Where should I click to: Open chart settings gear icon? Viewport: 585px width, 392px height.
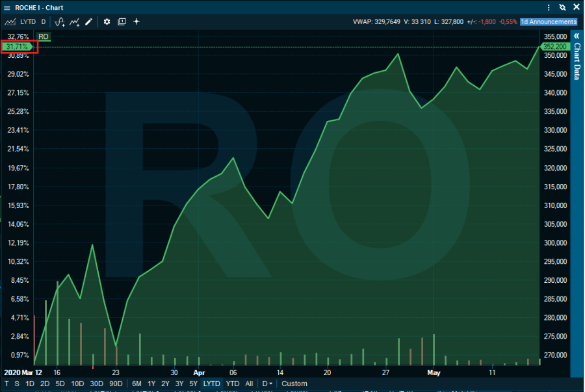tap(107, 21)
